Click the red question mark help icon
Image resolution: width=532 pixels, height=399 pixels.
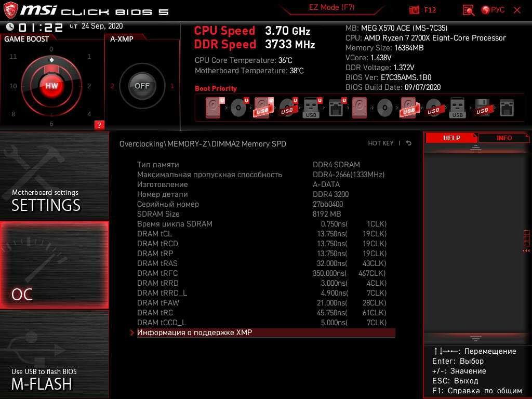coord(99,125)
